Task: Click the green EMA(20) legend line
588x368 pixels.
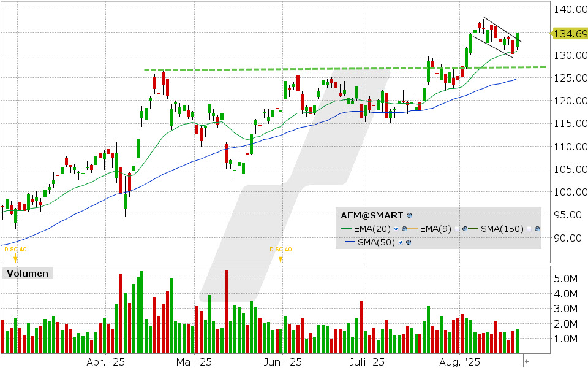Action: (347, 228)
